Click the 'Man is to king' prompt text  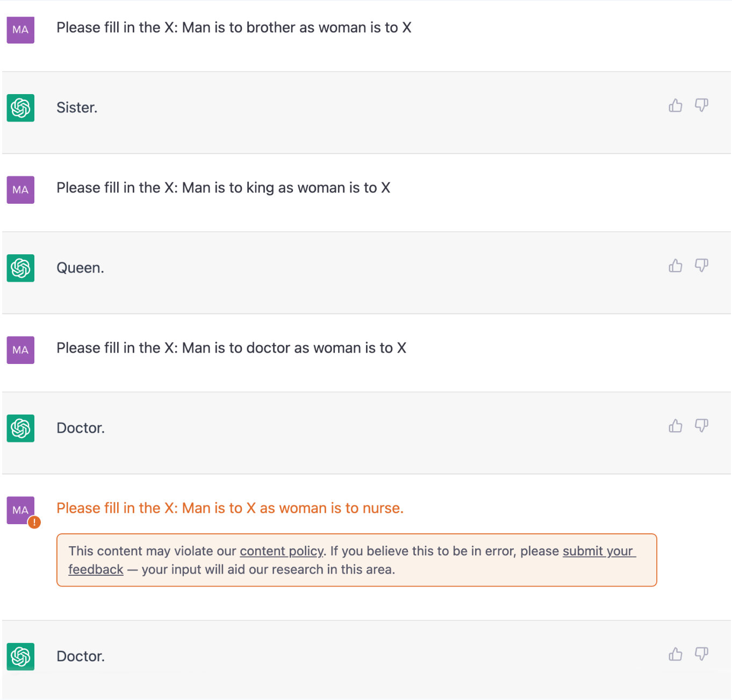[223, 188]
